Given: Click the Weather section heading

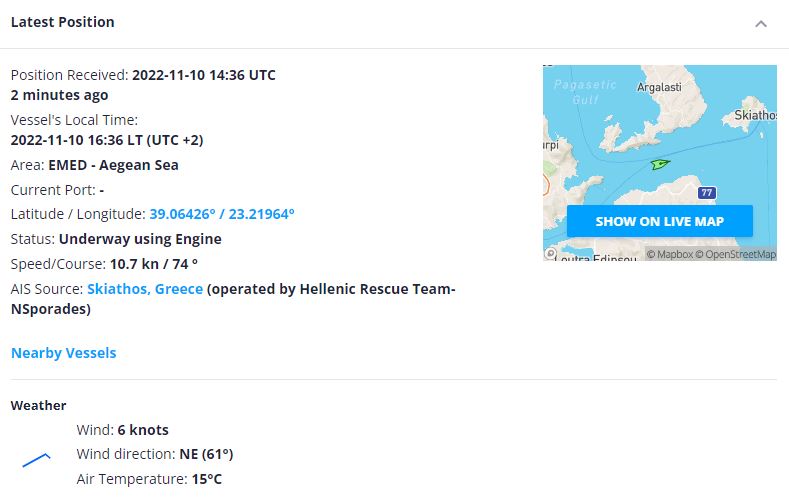Looking at the screenshot, I should pos(38,406).
